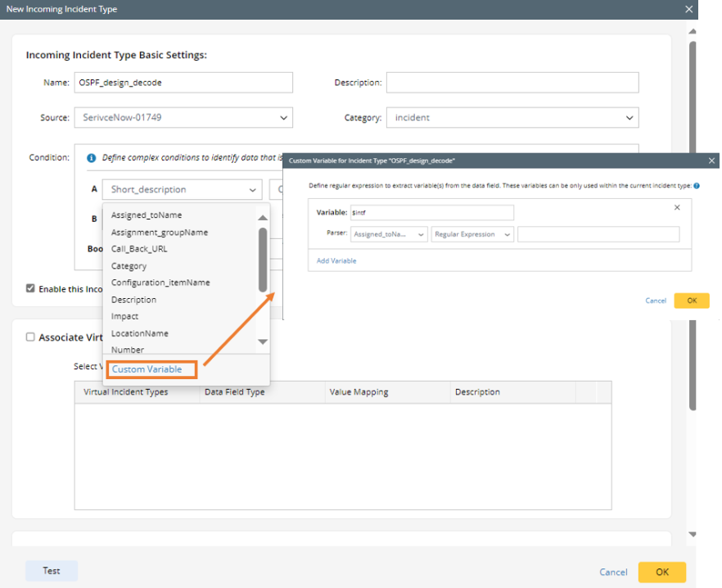Click the Add Variable link
Image resolution: width=722 pixels, height=588 pixels.
[x=336, y=260]
